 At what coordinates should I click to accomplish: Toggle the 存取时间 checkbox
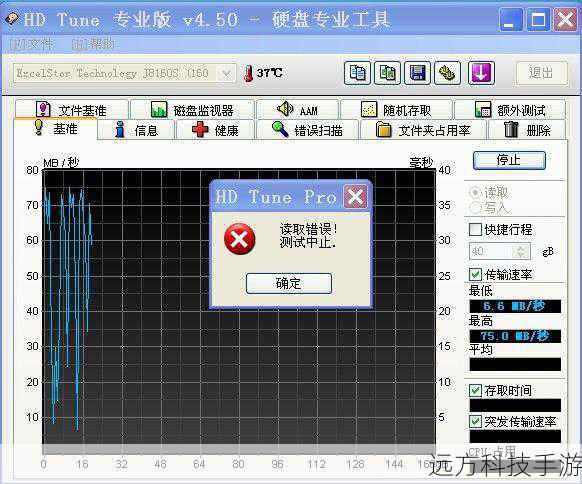coord(475,390)
